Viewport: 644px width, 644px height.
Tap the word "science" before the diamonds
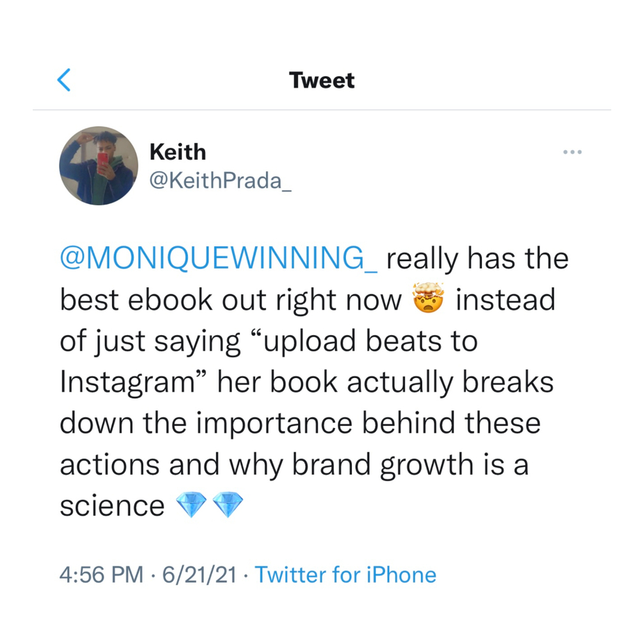(x=112, y=506)
